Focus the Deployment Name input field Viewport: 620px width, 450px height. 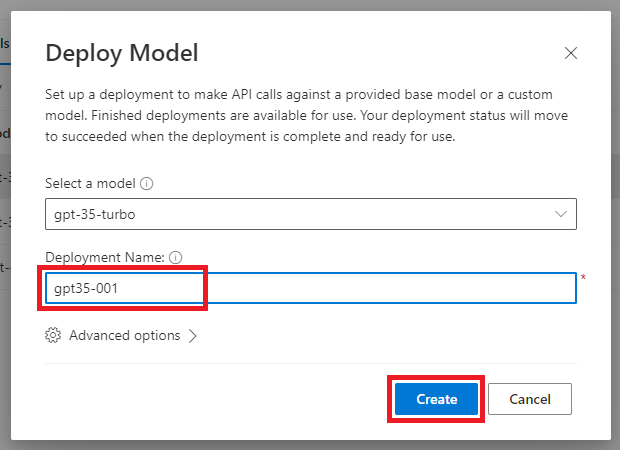coord(311,288)
